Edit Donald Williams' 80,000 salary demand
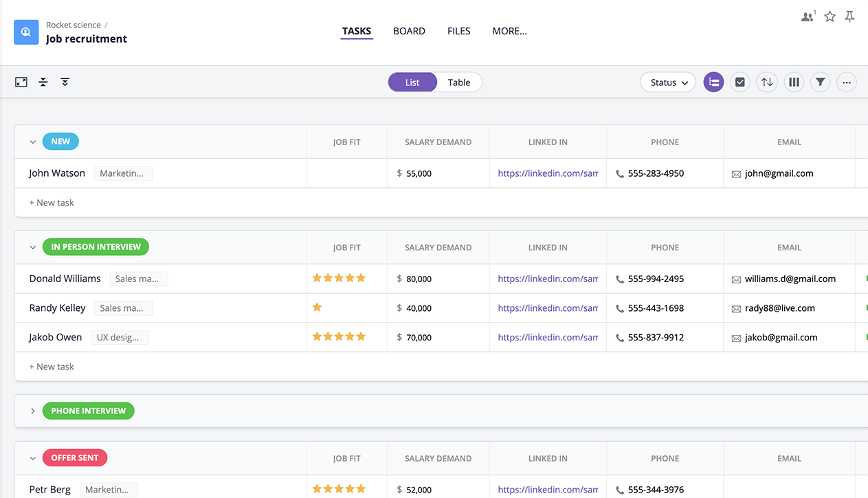 pyautogui.click(x=419, y=279)
